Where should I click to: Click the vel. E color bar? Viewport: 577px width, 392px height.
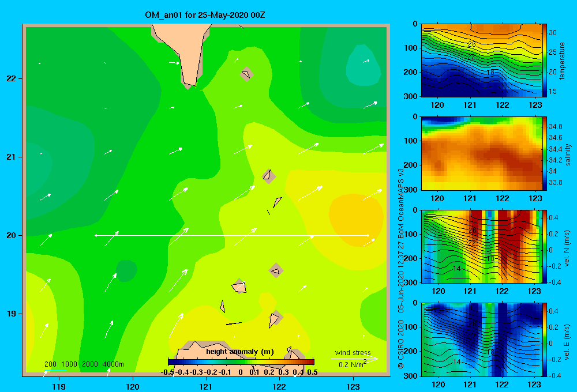[x=545, y=340]
